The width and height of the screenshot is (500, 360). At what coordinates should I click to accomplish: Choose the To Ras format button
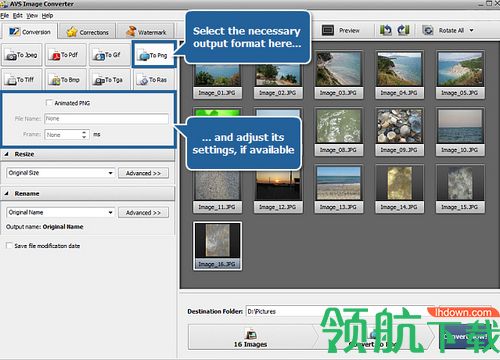tap(154, 80)
